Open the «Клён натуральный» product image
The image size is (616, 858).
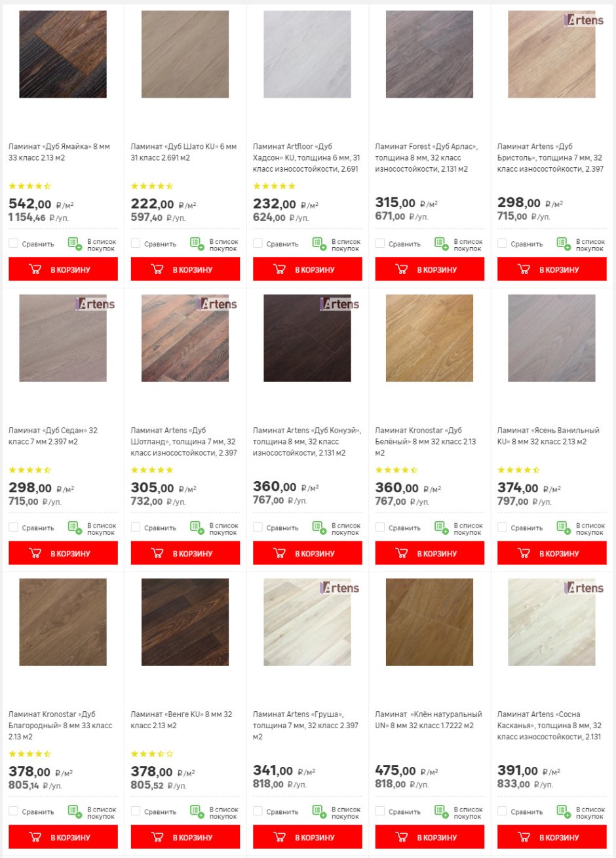[x=429, y=622]
